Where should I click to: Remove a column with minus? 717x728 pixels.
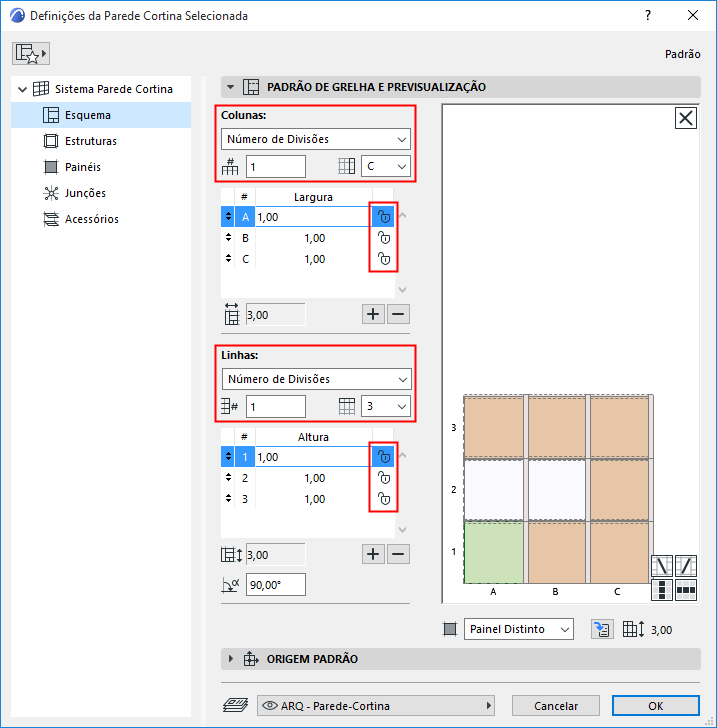pyautogui.click(x=398, y=314)
